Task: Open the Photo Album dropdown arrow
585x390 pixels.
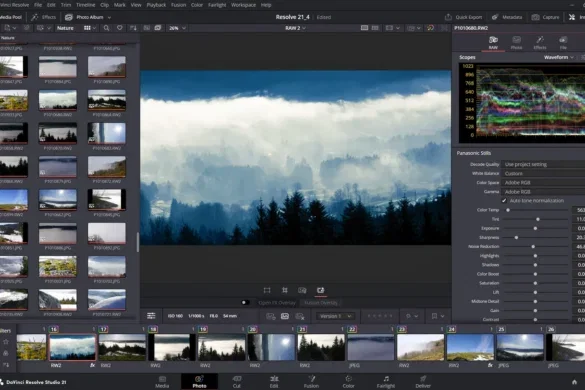Action: (x=109, y=18)
